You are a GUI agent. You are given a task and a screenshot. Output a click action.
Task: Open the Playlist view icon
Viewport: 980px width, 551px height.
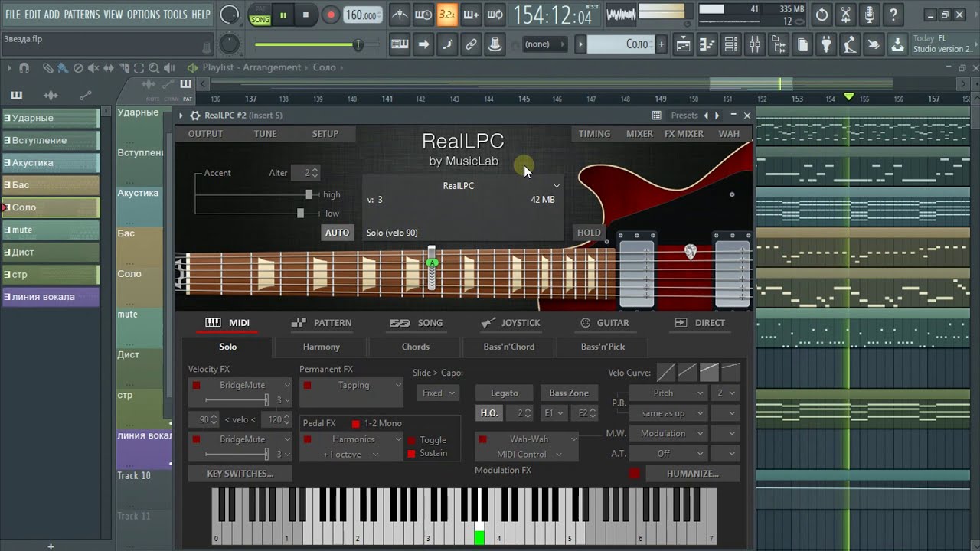[x=683, y=44]
